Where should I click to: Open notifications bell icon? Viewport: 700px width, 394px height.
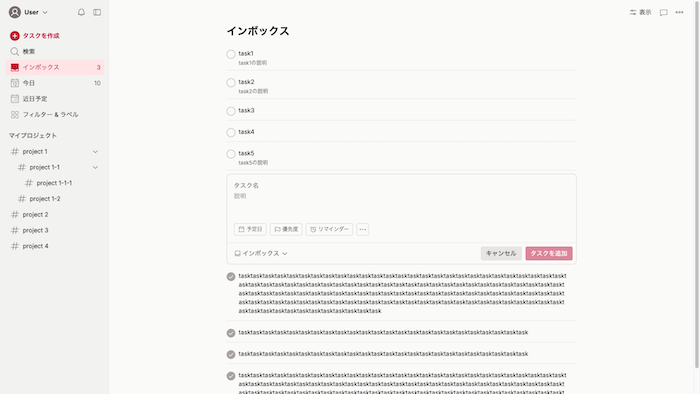click(x=81, y=12)
